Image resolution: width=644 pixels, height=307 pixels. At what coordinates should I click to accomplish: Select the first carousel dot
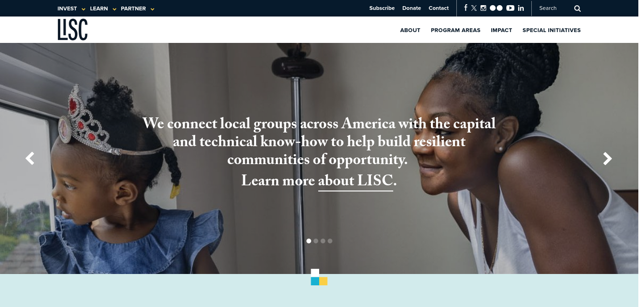[309, 241]
